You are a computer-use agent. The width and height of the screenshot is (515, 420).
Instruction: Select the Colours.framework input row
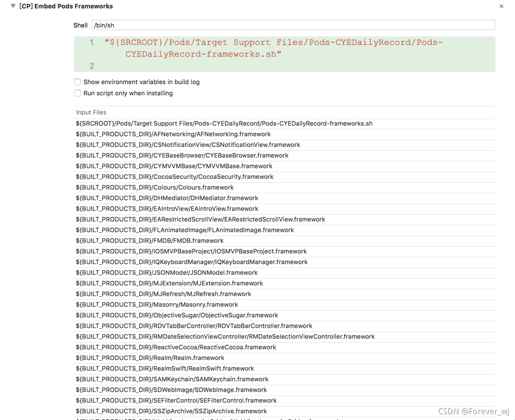click(x=284, y=187)
